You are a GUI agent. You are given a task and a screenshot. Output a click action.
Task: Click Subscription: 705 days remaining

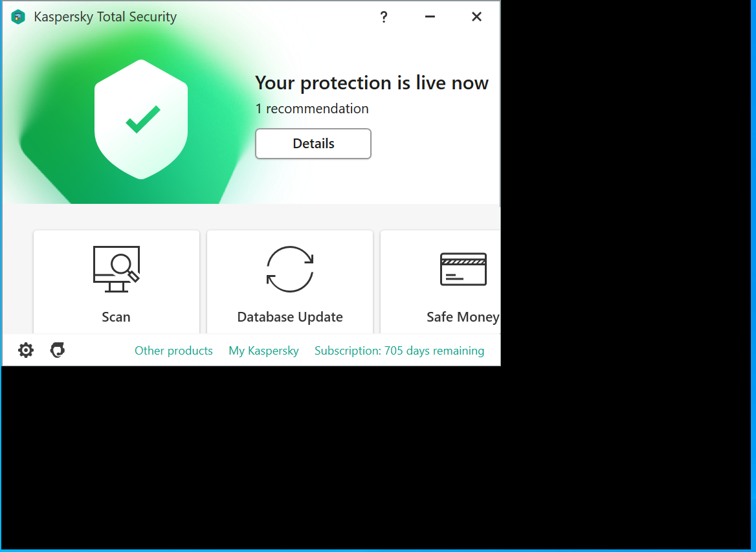(399, 351)
